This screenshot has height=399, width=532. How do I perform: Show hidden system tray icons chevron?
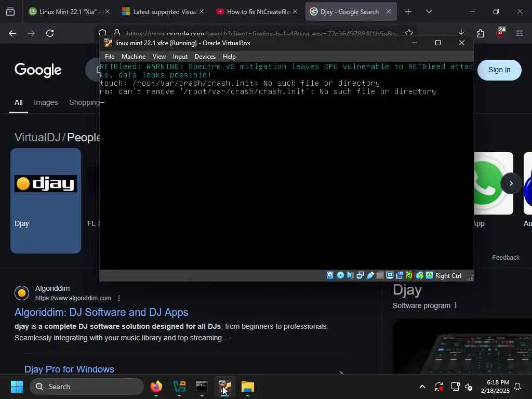[x=422, y=387]
